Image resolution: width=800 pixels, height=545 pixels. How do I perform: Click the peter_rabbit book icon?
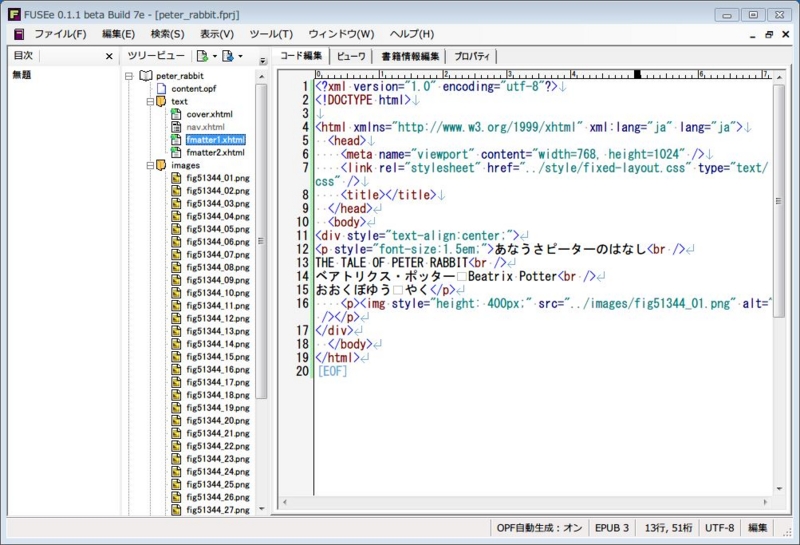point(145,76)
